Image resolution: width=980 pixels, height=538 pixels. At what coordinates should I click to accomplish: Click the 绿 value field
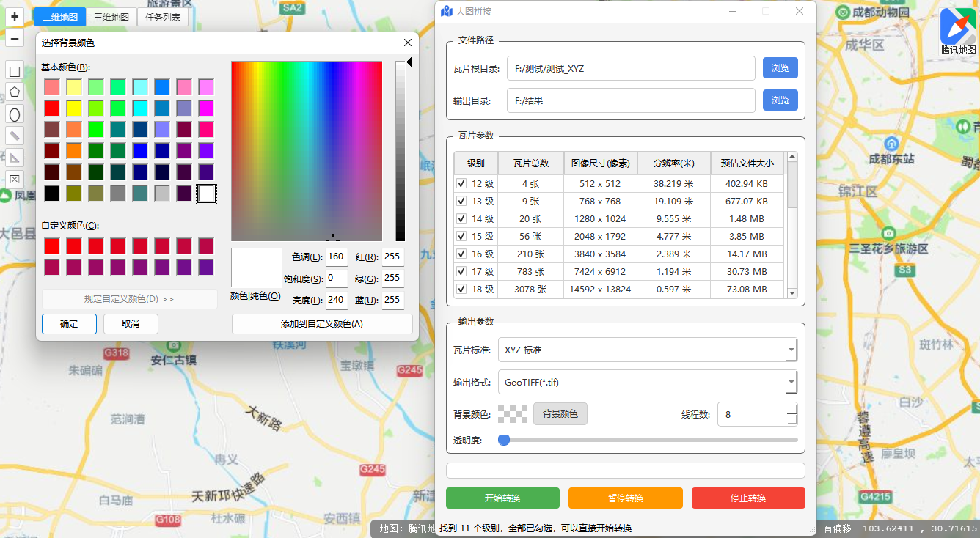392,279
